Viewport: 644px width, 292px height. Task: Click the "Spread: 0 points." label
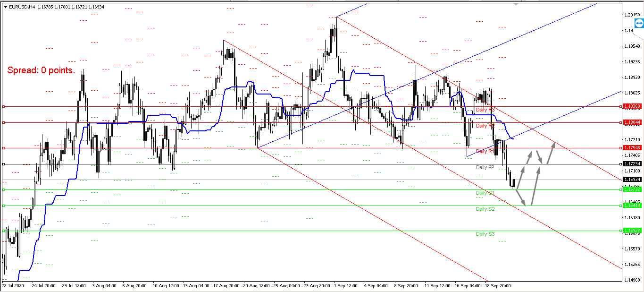(x=41, y=70)
